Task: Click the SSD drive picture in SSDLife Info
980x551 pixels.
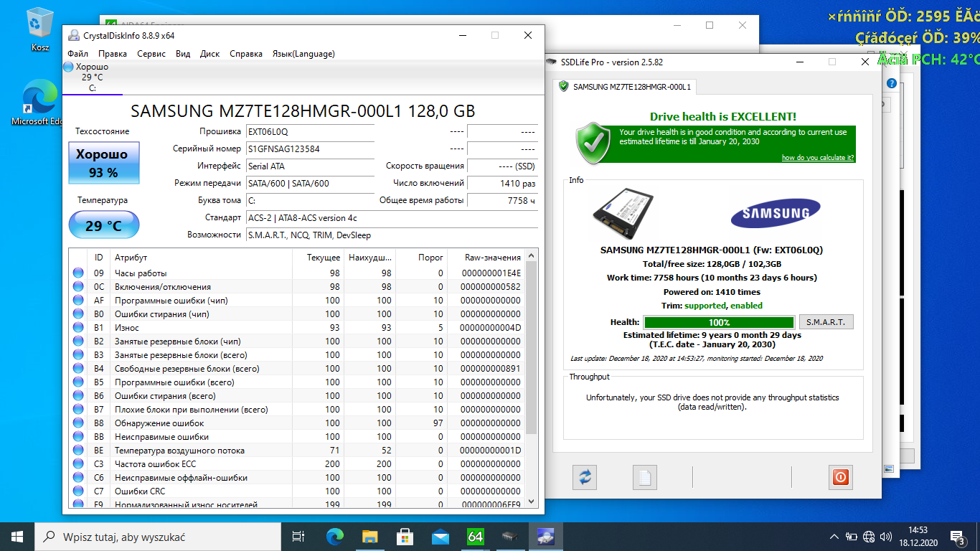Action: 623,213
